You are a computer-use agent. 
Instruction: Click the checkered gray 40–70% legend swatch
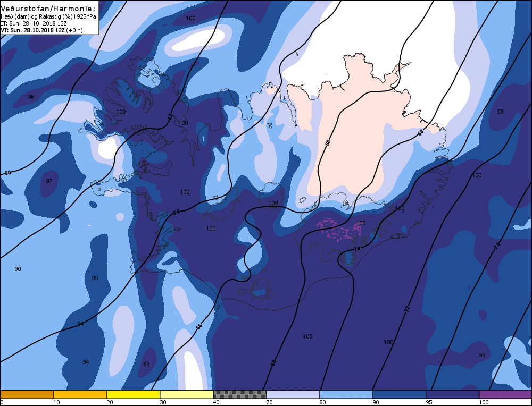tap(240, 394)
